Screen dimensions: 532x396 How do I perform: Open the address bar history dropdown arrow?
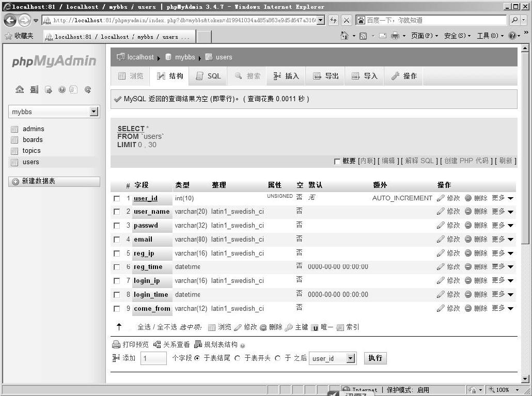pyautogui.click(x=321, y=20)
